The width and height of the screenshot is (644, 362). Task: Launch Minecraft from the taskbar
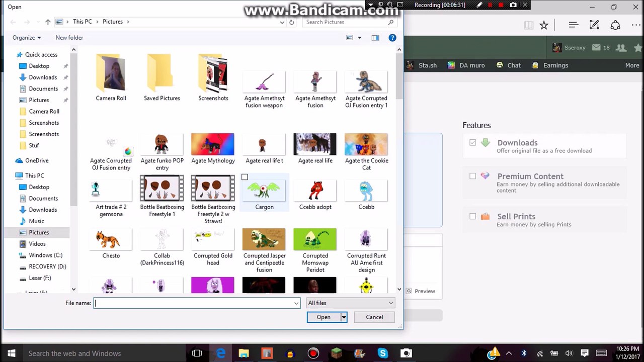click(x=337, y=353)
